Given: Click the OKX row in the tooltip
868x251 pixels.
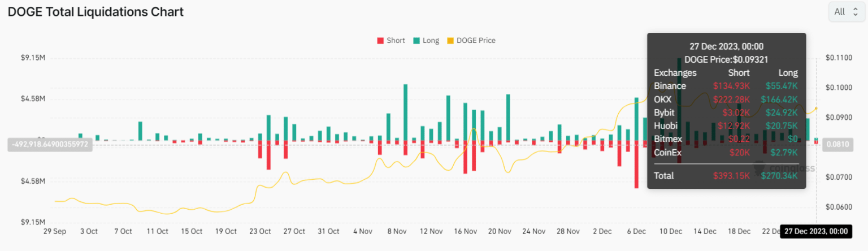Looking at the screenshot, I should 726,99.
